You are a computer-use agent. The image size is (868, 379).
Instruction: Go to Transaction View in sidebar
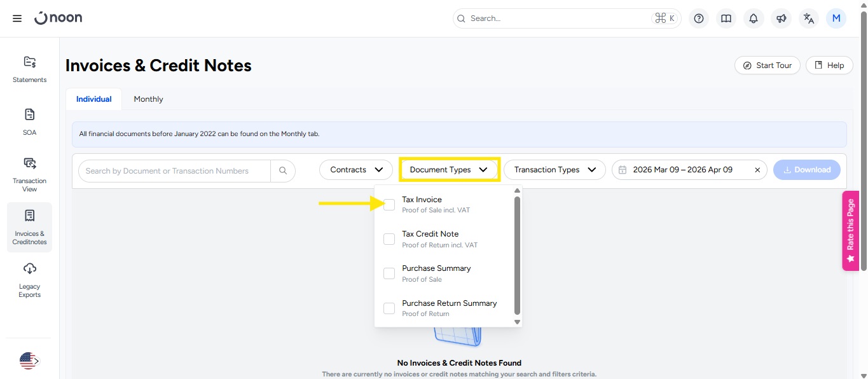coord(29,174)
